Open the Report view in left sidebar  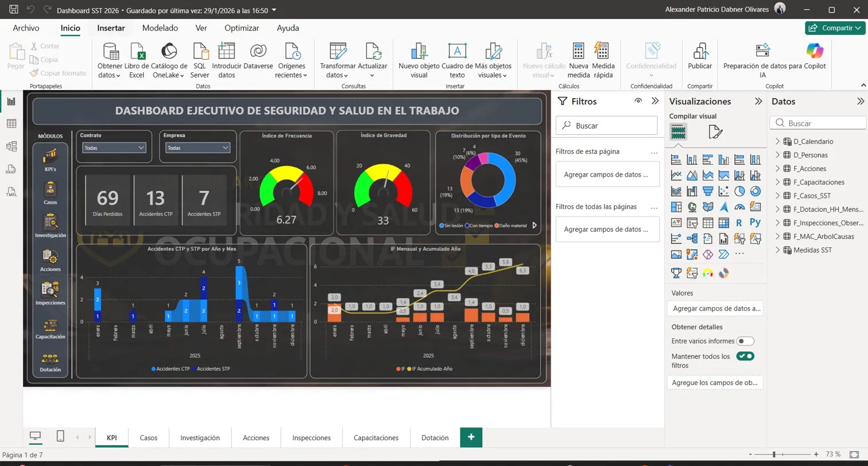coord(11,101)
